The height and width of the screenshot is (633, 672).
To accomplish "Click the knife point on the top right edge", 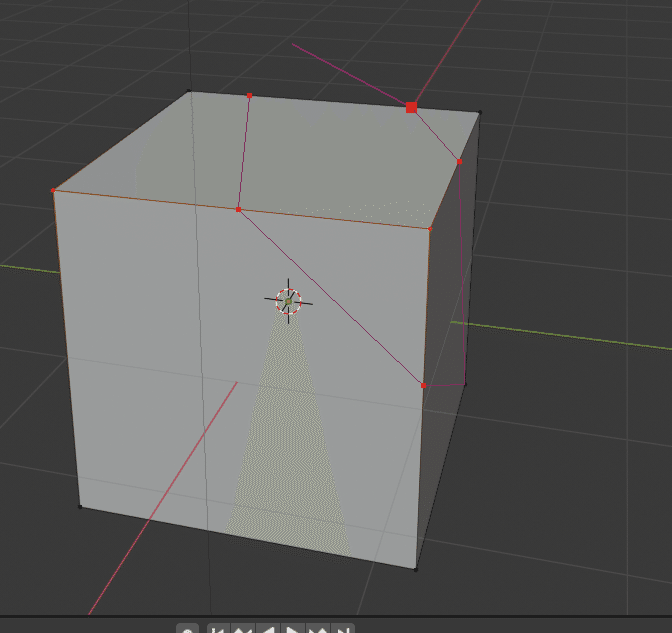I will pos(459,162).
